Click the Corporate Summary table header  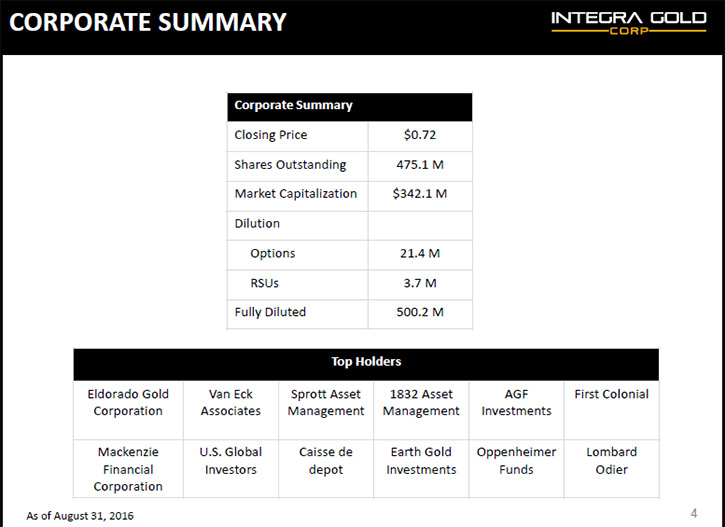(x=350, y=107)
